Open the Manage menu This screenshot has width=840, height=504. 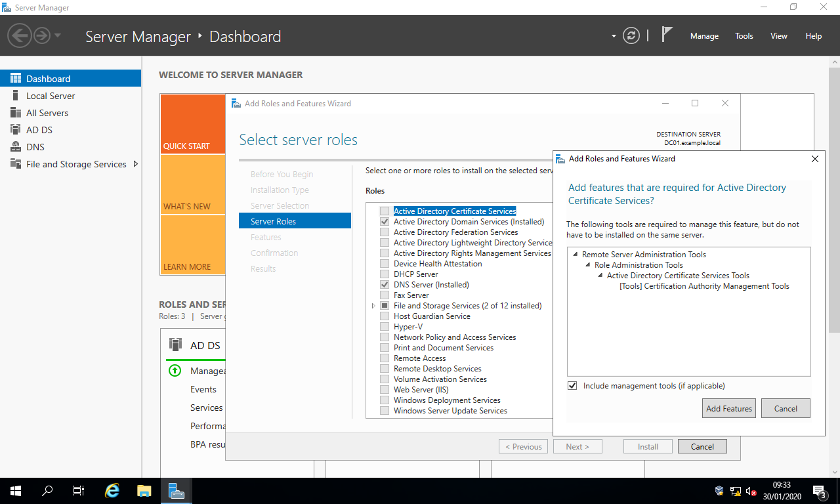[x=704, y=36]
